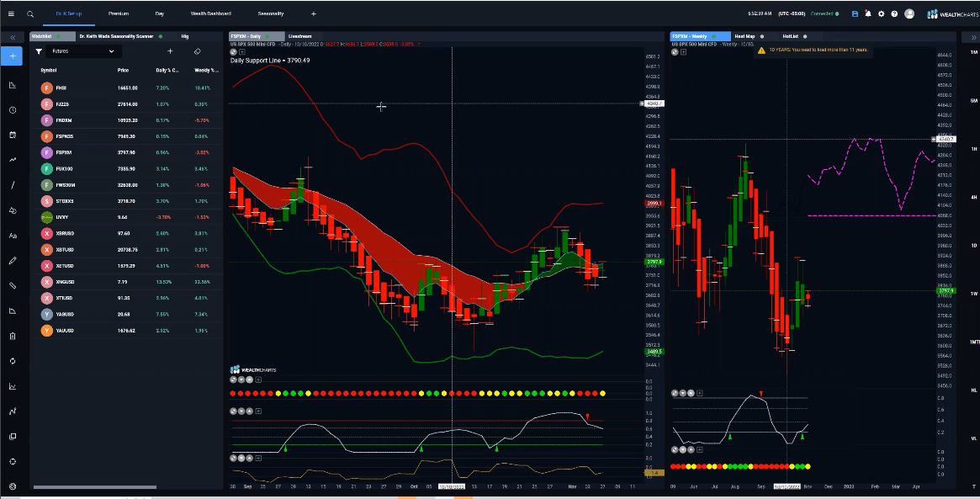This screenshot has width=980, height=499.
Task: Select the Aa text annotation tool
Action: point(13,236)
